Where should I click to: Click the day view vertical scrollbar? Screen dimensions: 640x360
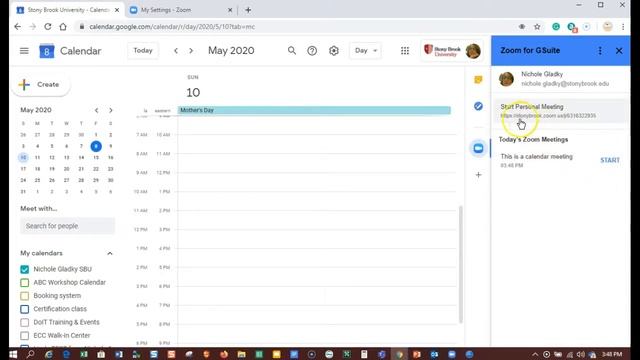pos(461,264)
